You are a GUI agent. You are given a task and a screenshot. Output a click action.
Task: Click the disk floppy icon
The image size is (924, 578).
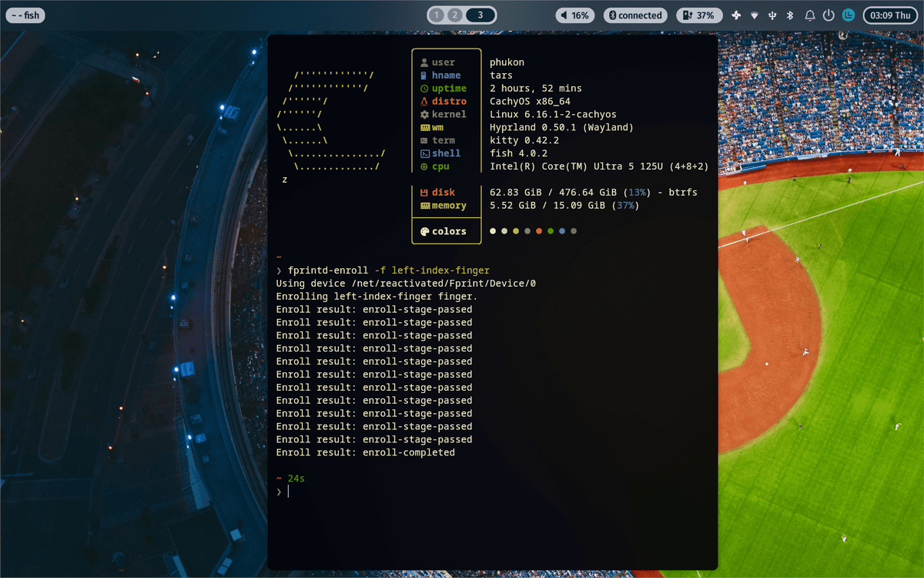(423, 193)
